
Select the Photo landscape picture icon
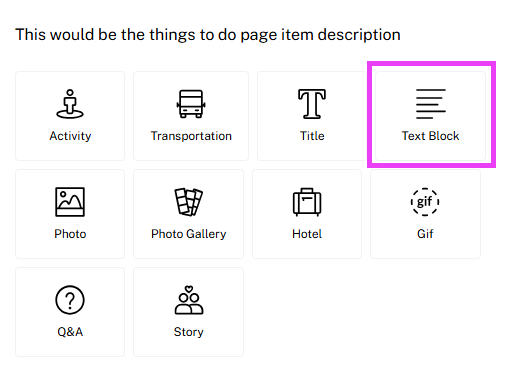(x=70, y=202)
